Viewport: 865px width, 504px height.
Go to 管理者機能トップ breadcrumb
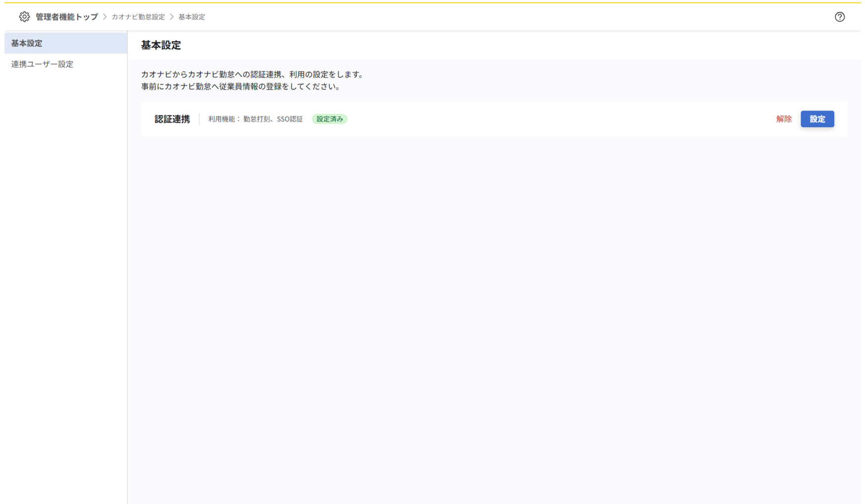point(66,17)
